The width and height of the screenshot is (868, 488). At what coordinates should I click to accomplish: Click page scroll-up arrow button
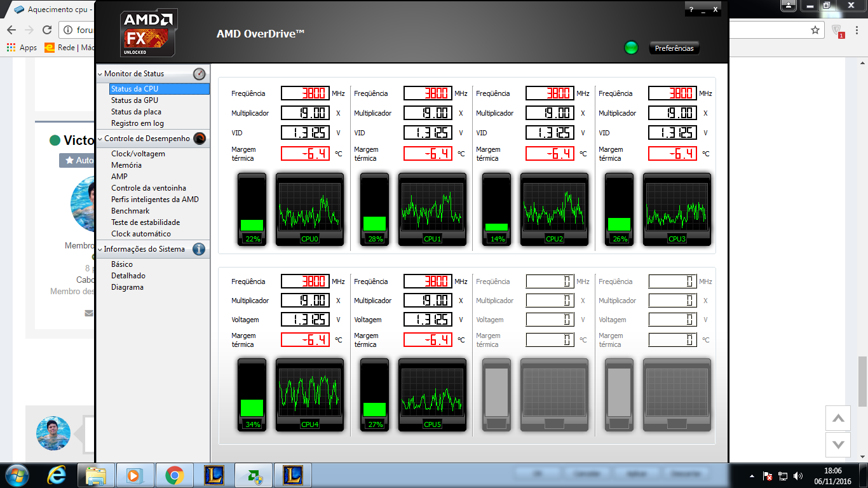[x=838, y=418]
